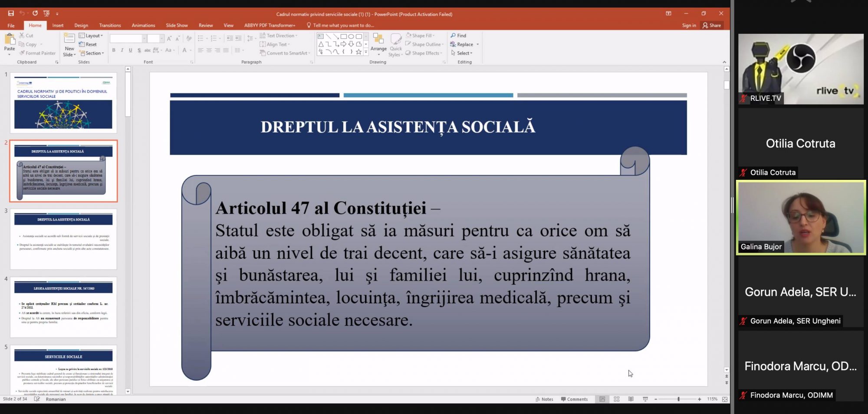
Task: Click Fit slide to current window icon
Action: [x=725, y=399]
